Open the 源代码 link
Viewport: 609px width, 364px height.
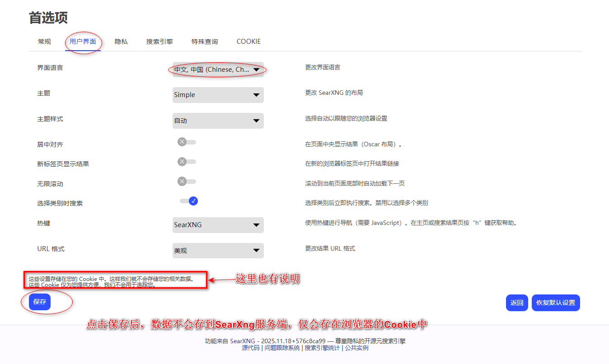pyautogui.click(x=251, y=348)
